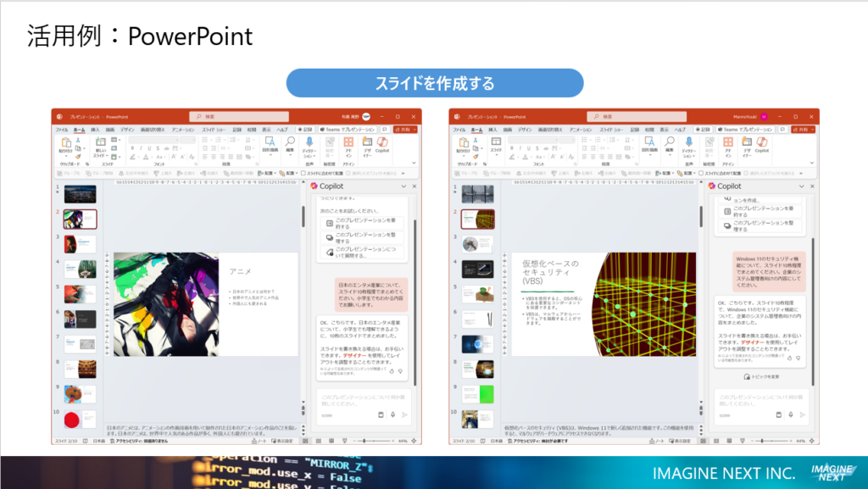The image size is (868, 489).
Task: Click the デザイナー link in left Copilot reply
Action: pyautogui.click(x=354, y=356)
